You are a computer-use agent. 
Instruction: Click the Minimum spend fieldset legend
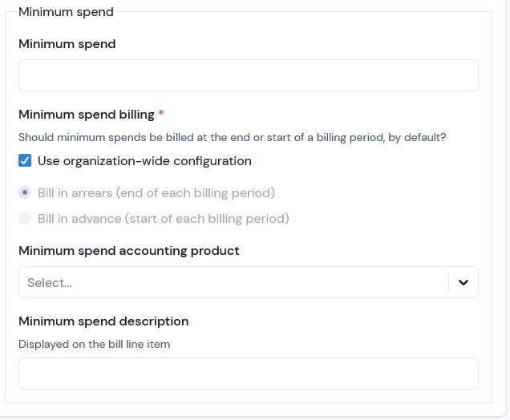tap(66, 12)
